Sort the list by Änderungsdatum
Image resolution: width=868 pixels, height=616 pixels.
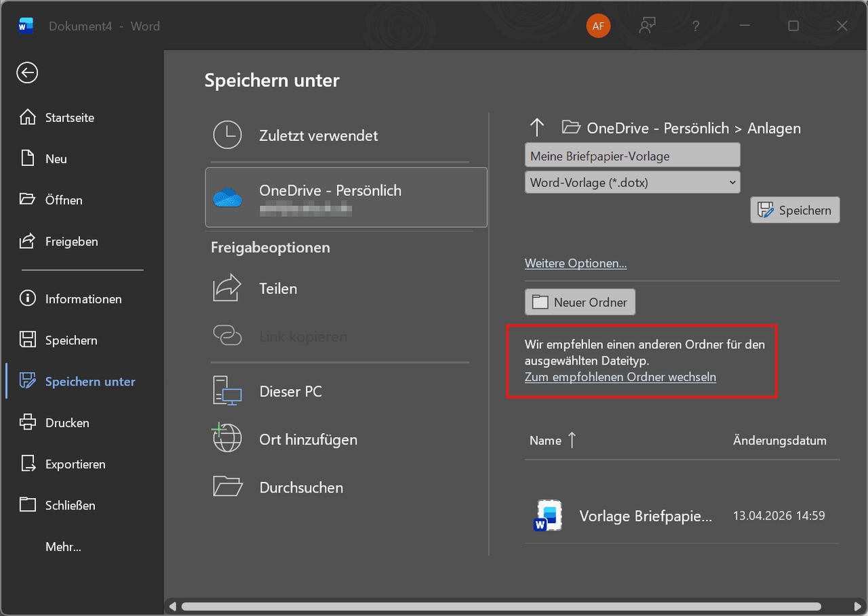click(780, 440)
